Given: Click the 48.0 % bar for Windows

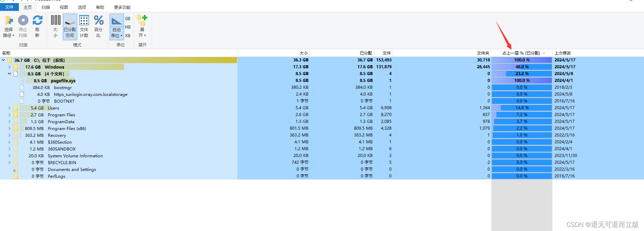Looking at the screenshot, I should [522, 67].
